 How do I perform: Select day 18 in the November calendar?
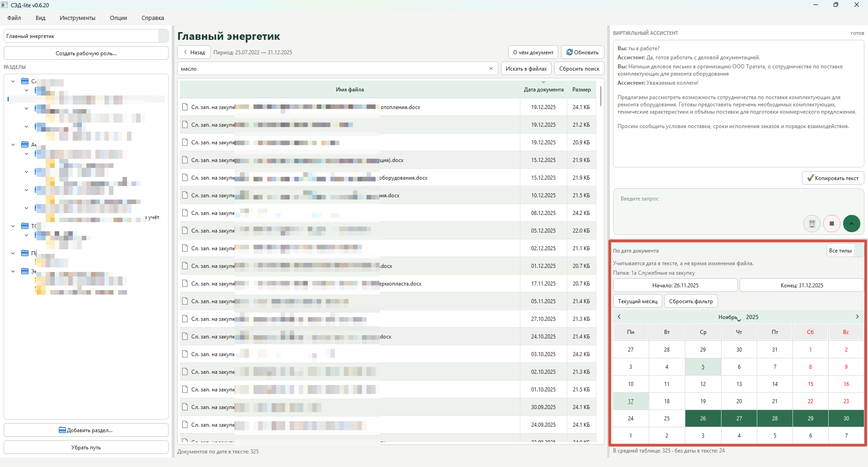667,401
